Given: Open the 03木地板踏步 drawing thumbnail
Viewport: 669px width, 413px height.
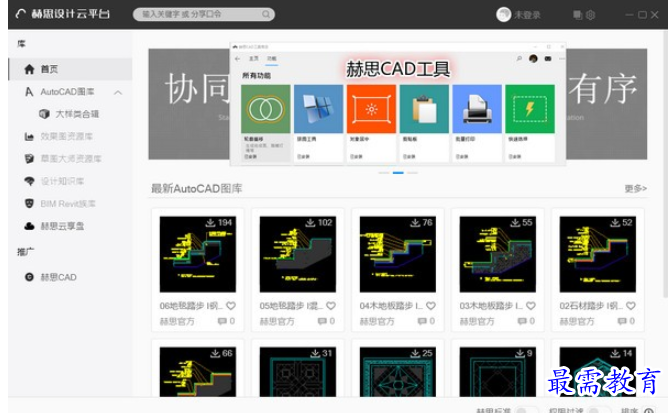Looking at the screenshot, I should coord(497,254).
